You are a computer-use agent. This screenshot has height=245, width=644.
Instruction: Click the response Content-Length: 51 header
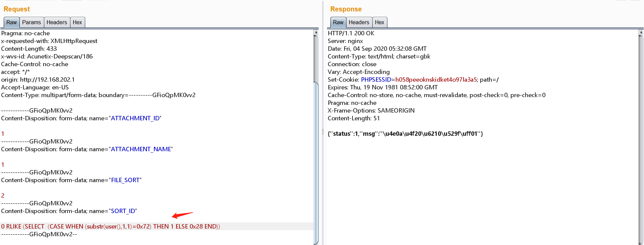coord(354,118)
